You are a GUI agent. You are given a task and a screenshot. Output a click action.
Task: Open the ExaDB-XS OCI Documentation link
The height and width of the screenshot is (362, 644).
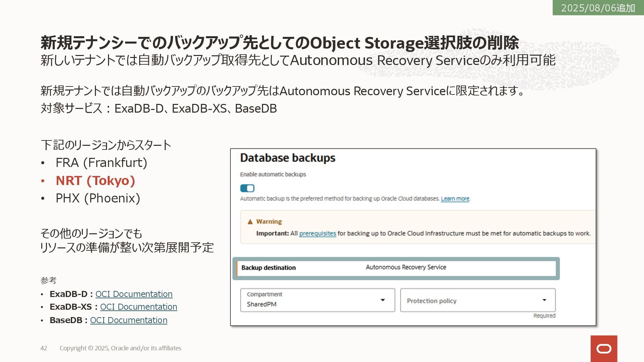[x=139, y=307]
